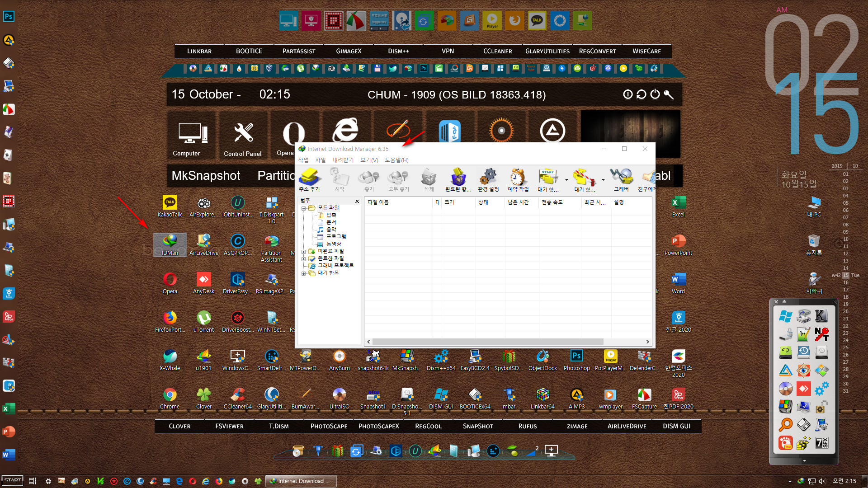Open the CCleaner64 desktop icon
Screen dimensions: 868x488
point(238,399)
